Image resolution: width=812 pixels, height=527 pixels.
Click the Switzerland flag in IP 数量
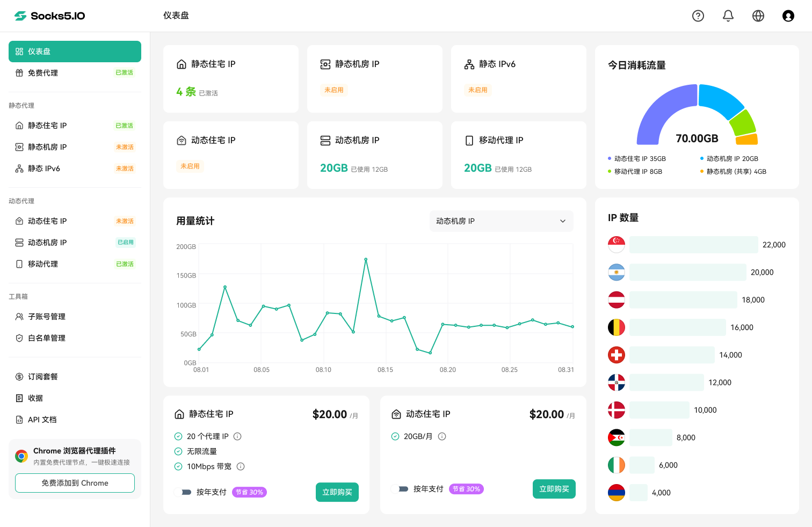pos(617,355)
